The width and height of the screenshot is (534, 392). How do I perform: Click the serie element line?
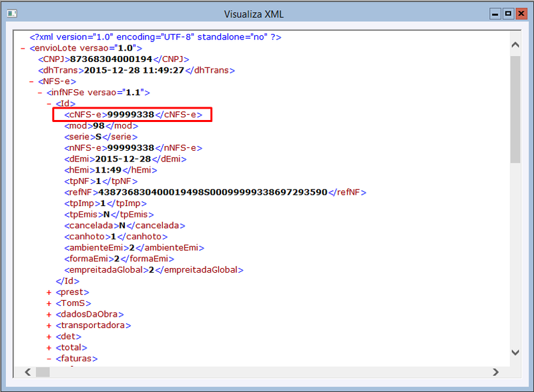(x=101, y=137)
